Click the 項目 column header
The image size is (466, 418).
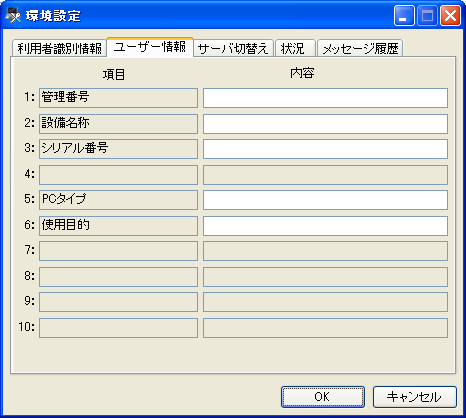(x=114, y=75)
